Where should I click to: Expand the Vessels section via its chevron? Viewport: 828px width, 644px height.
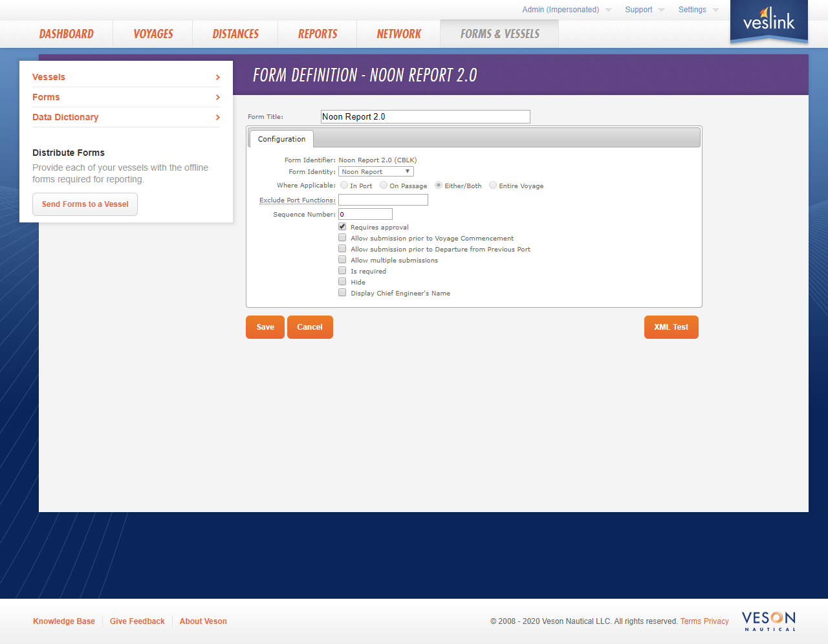click(218, 76)
